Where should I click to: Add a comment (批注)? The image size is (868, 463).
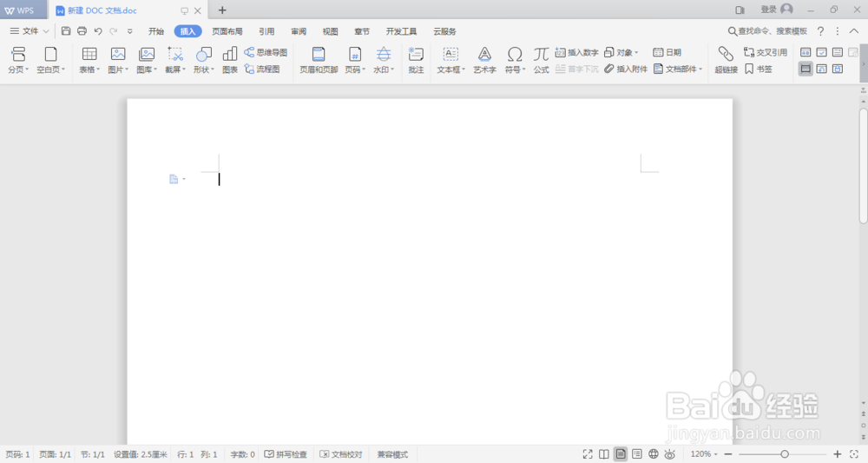point(416,60)
